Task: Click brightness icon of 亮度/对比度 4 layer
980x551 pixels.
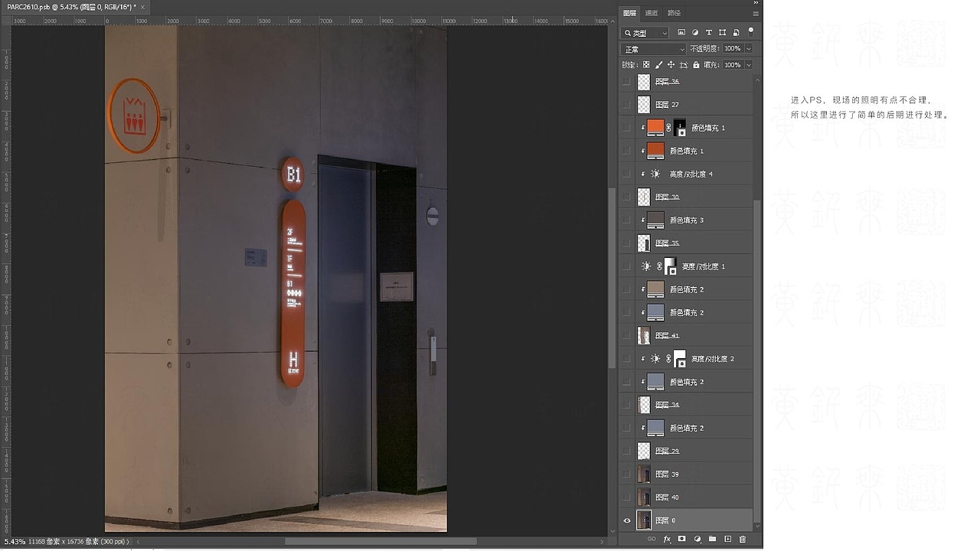Action: 655,174
